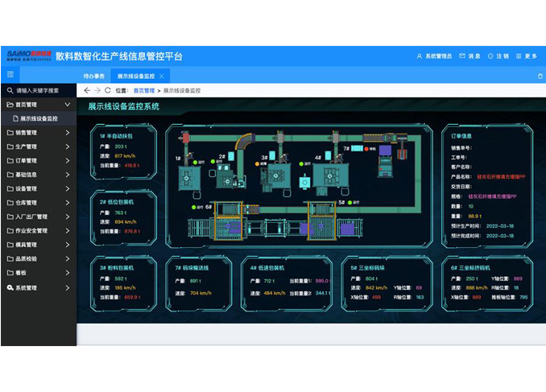Switch to the 待办事务 tab
Screen dimensions: 546x392
[x=94, y=76]
